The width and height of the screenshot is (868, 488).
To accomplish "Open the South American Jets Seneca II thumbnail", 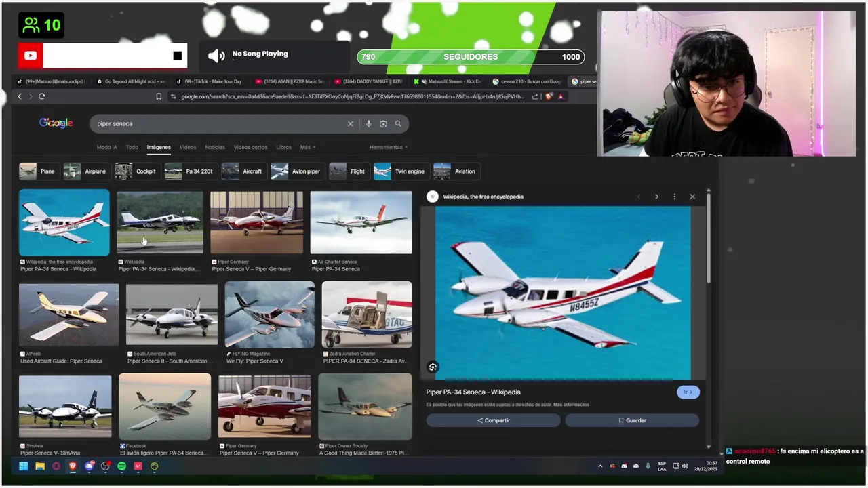I will tap(172, 315).
